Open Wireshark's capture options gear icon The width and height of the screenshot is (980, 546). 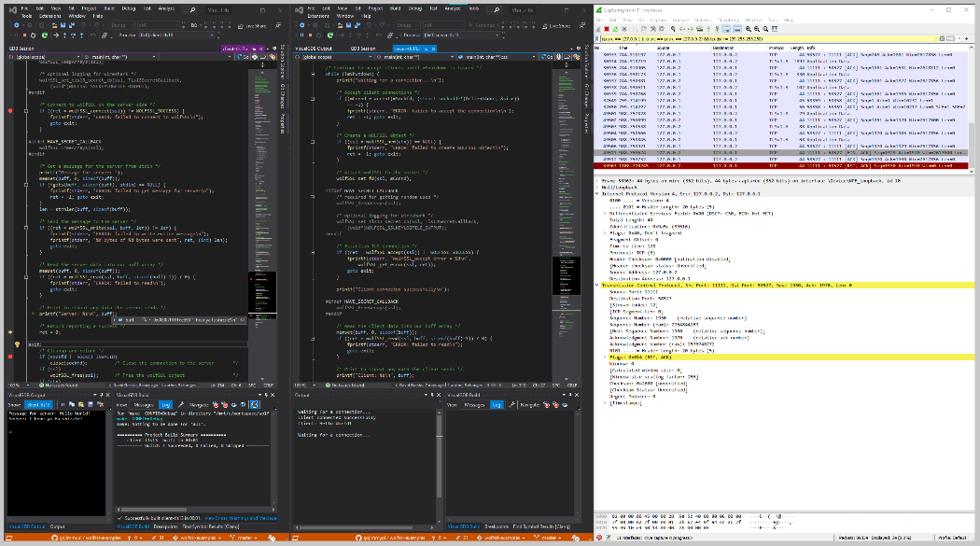pyautogui.click(x=623, y=28)
